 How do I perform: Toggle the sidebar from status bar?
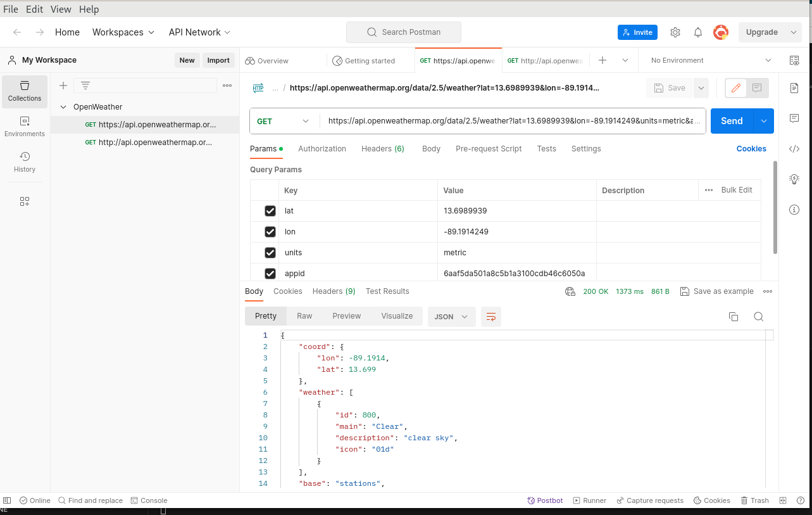[7, 500]
